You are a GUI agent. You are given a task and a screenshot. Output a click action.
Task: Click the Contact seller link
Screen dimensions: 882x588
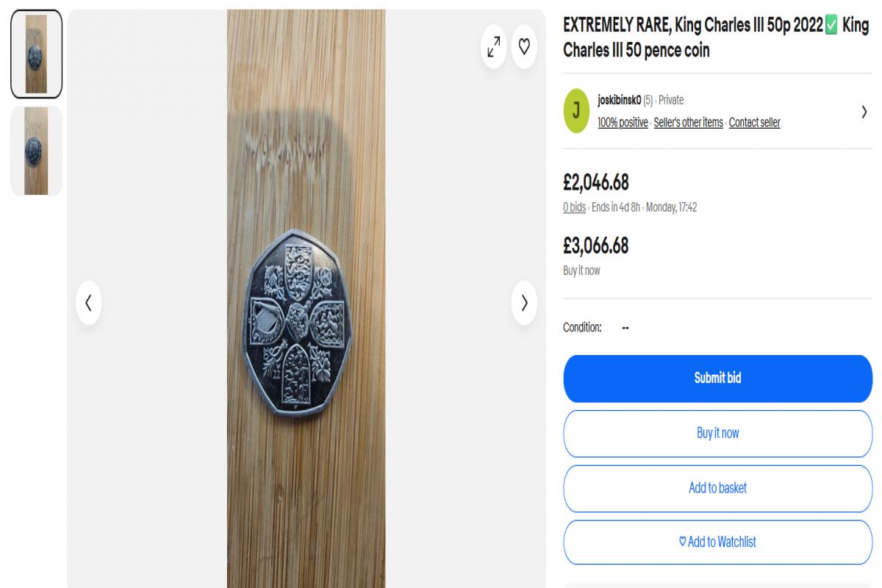[754, 123]
